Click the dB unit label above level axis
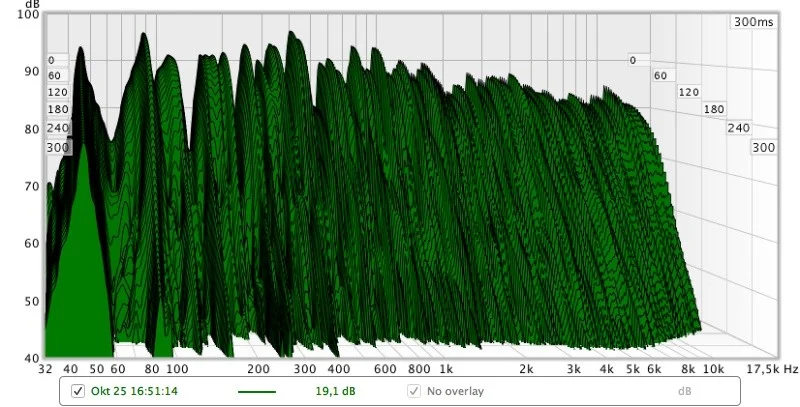This screenshot has width=800, height=407. coord(32,4)
